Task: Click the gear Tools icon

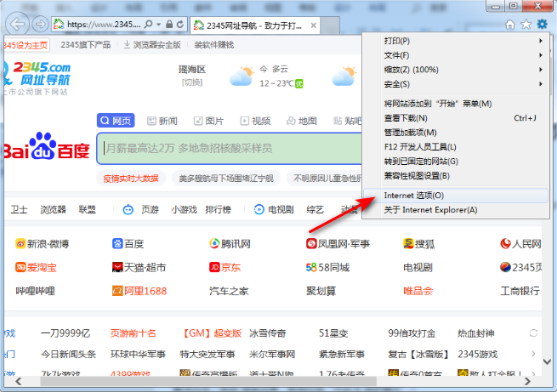Action: point(542,24)
